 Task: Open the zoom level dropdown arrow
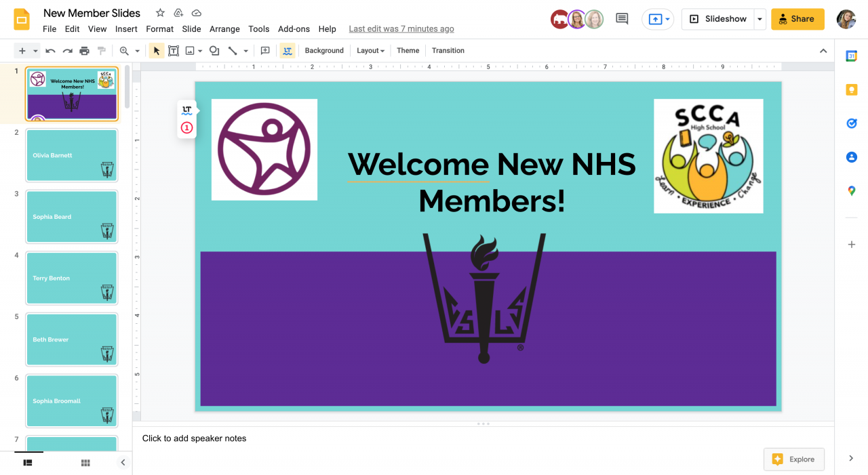click(x=137, y=51)
